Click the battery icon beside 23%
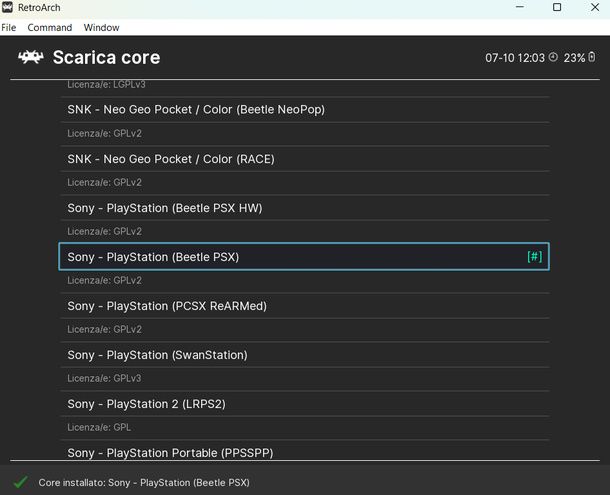The image size is (610, 495). pos(591,57)
